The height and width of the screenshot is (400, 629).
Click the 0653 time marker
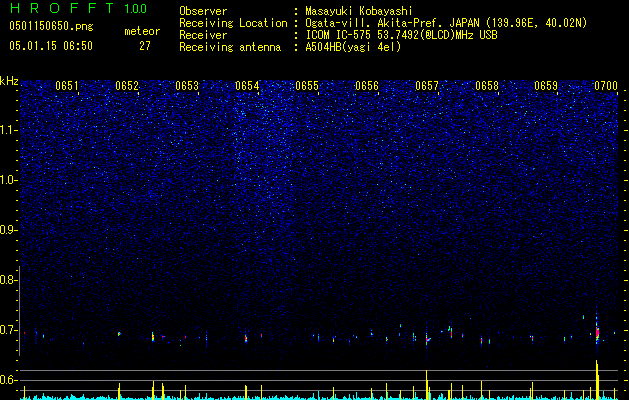coord(187,86)
